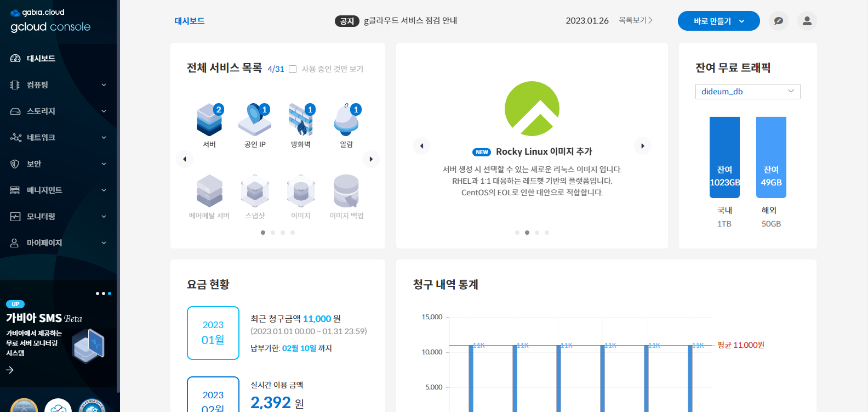Screen dimensions: 868x412
Task: Open the g클라우드 서비스 점검 안내 notice
Action: pyautogui.click(x=410, y=21)
